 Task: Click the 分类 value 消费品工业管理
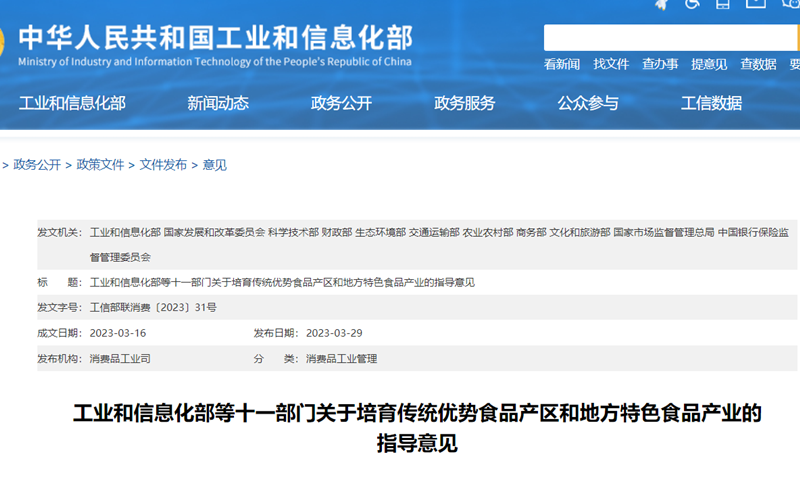pyautogui.click(x=341, y=359)
